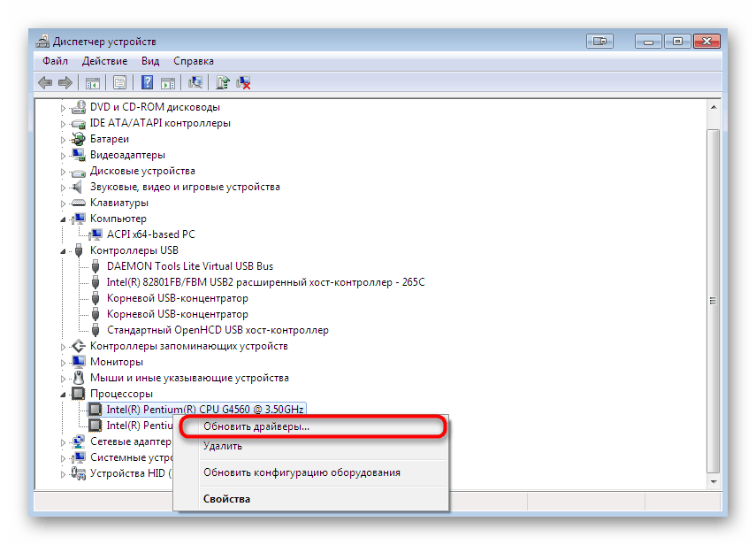Click Device Manager title bar icon
The height and width of the screenshot is (545, 756).
(42, 42)
